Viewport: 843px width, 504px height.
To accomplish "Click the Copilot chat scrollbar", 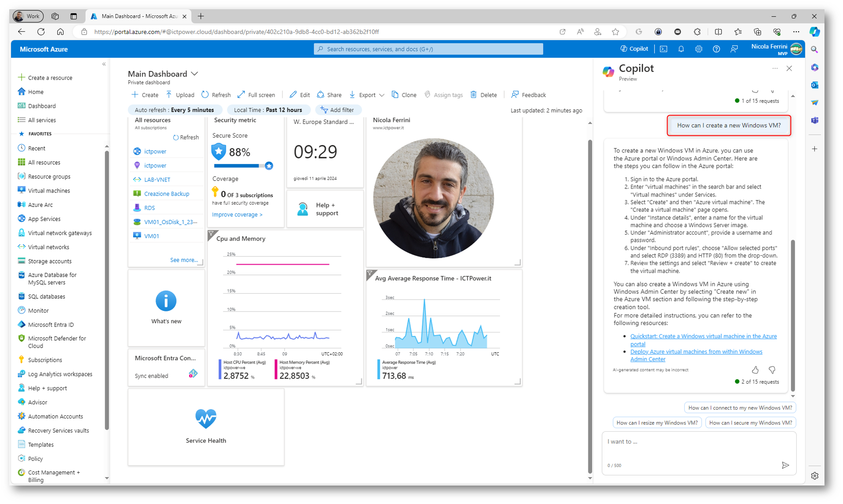I will pos(793,315).
